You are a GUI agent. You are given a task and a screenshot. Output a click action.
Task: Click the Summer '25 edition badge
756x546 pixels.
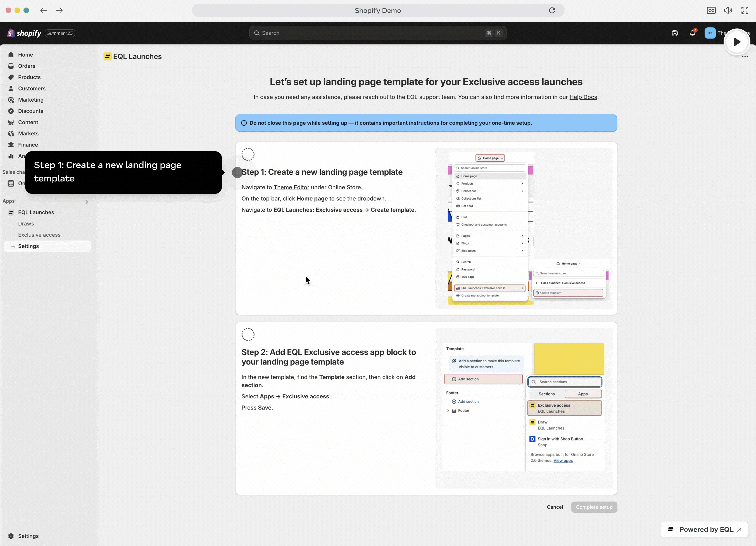pyautogui.click(x=60, y=33)
